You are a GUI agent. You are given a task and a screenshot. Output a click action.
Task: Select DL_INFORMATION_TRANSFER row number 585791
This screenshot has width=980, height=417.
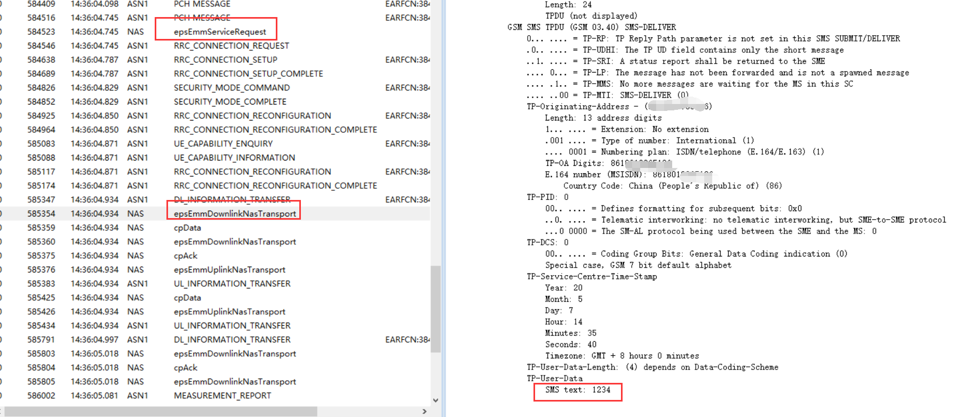tap(215, 339)
